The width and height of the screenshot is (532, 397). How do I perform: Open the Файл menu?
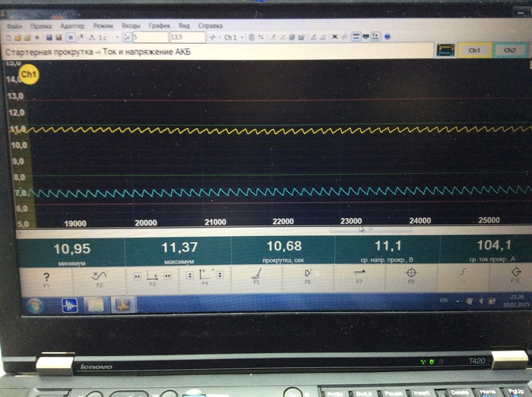(x=14, y=26)
